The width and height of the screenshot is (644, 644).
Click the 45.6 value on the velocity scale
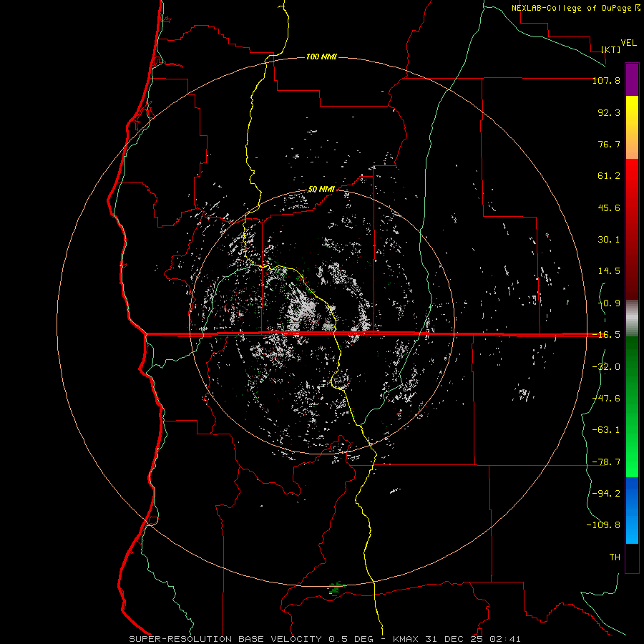click(609, 208)
